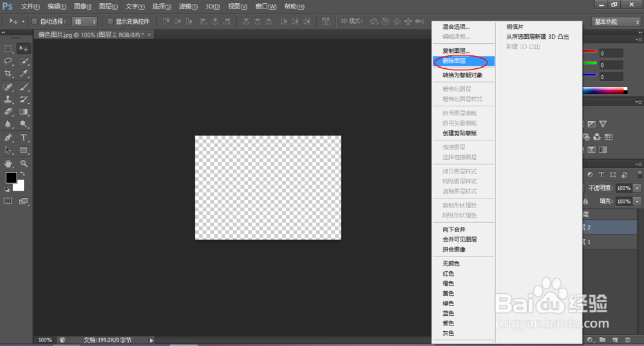Select the Zoom tool
The image size is (644, 346).
(24, 164)
